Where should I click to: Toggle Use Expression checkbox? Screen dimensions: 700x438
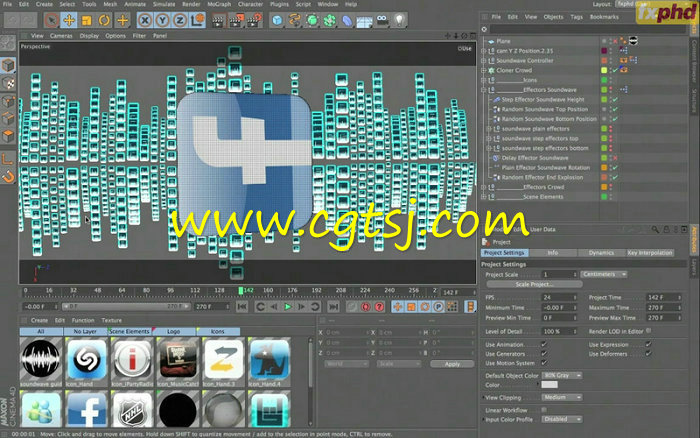coord(648,344)
